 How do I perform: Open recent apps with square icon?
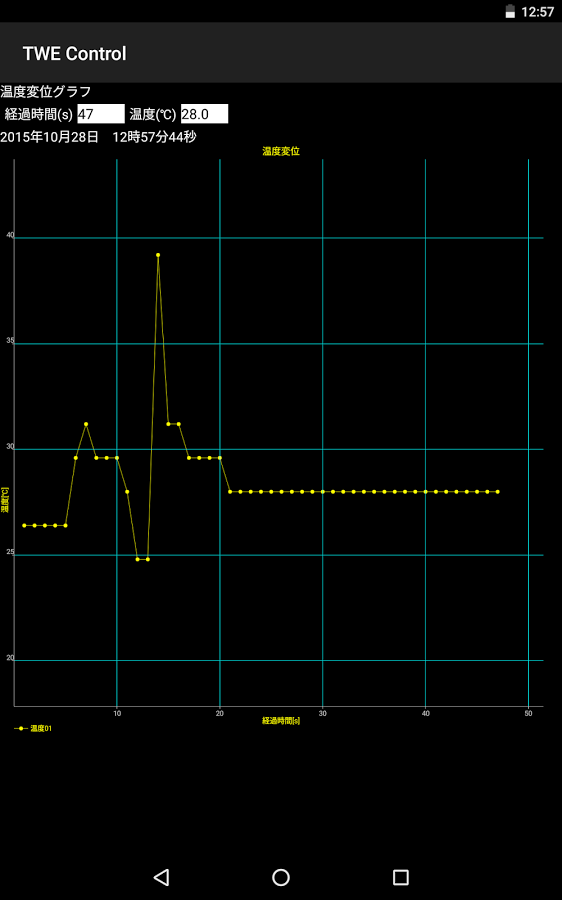pyautogui.click(x=401, y=877)
